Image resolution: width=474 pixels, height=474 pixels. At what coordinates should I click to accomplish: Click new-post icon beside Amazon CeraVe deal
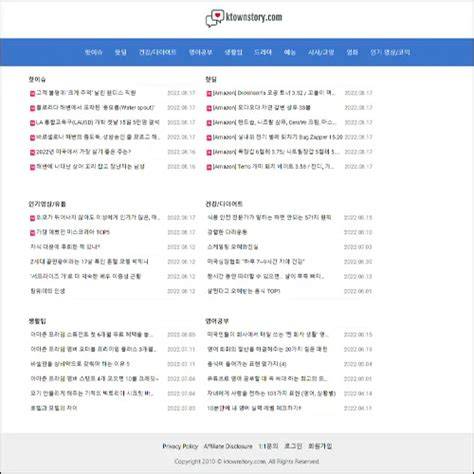tap(209, 123)
